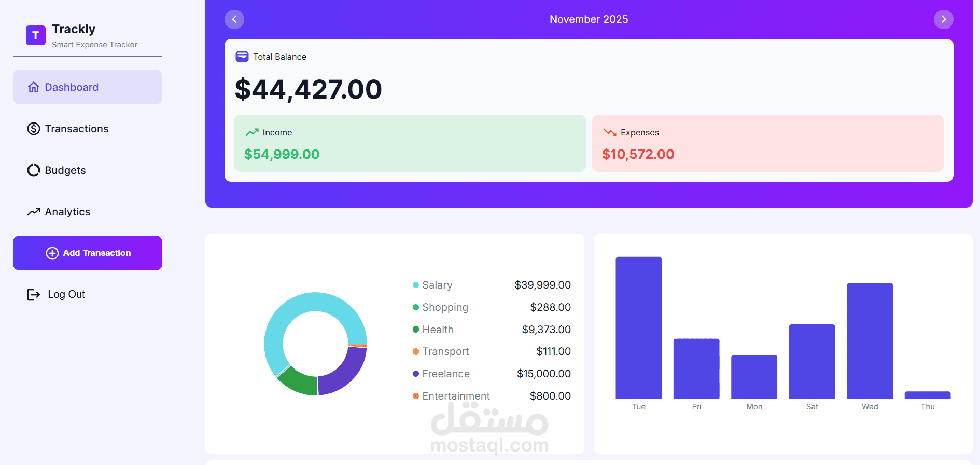Image resolution: width=980 pixels, height=465 pixels.
Task: Click the $39,999.00 Salary value
Action: 542,285
